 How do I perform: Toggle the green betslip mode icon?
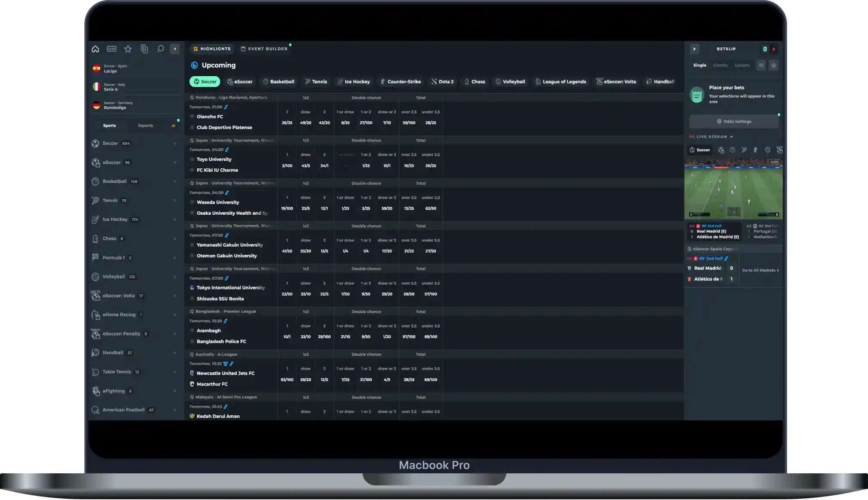click(x=765, y=49)
